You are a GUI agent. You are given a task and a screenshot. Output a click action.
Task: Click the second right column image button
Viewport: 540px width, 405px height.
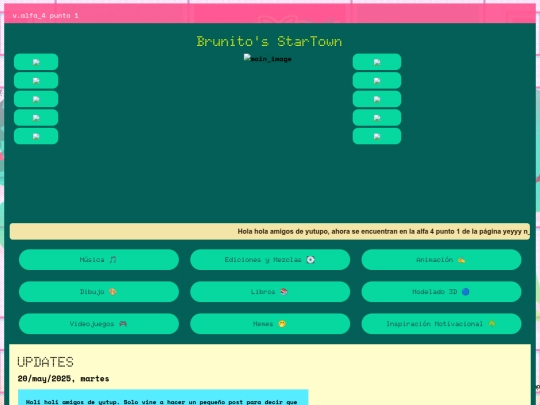pyautogui.click(x=377, y=81)
